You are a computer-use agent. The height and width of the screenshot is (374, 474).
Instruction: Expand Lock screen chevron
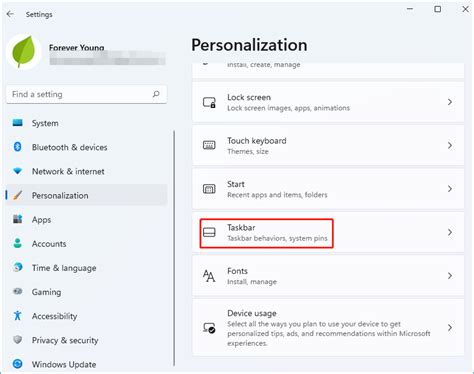click(x=450, y=102)
